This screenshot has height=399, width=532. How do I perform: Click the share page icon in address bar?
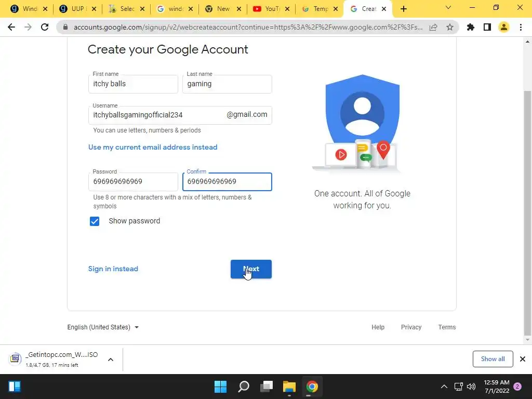[433, 27]
